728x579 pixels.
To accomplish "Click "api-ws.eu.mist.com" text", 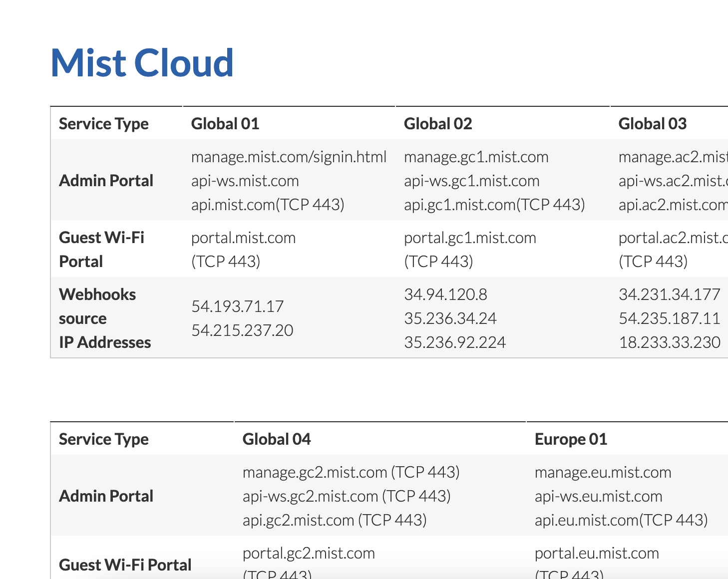I will tap(599, 497).
